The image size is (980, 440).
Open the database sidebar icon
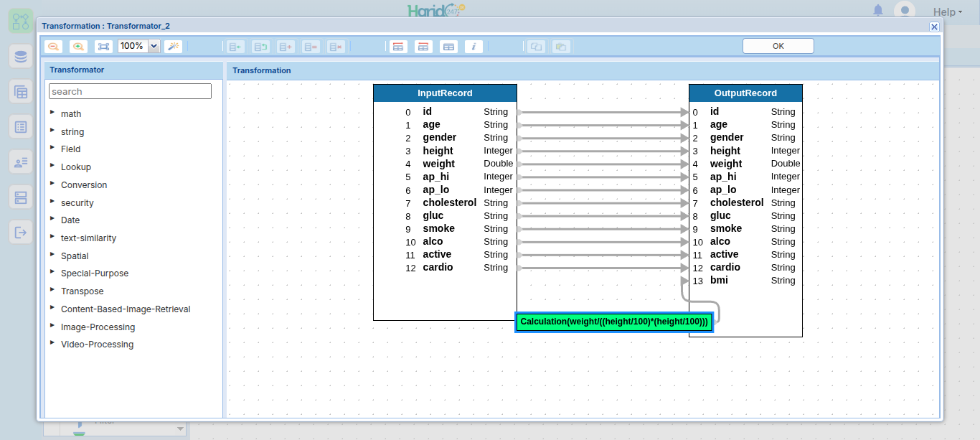click(21, 57)
